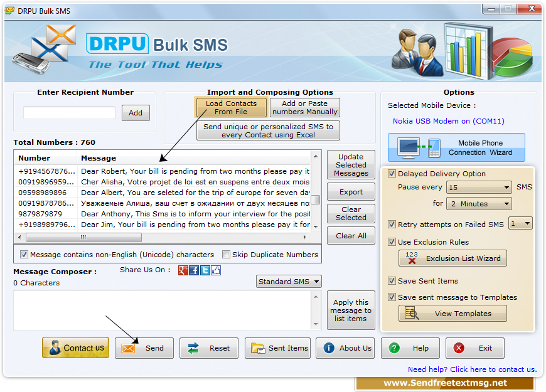Open the Standard SMS type dropdown
Screen dimensions: 546x392
point(289,281)
